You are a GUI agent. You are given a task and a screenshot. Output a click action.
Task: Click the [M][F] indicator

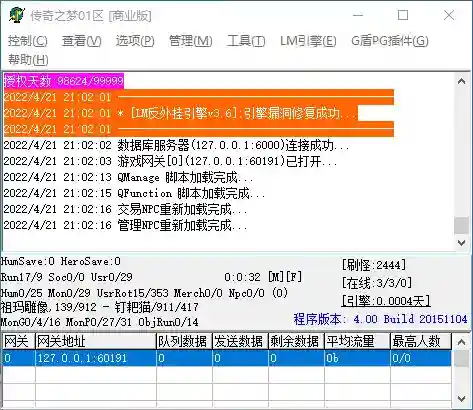[x=285, y=277]
